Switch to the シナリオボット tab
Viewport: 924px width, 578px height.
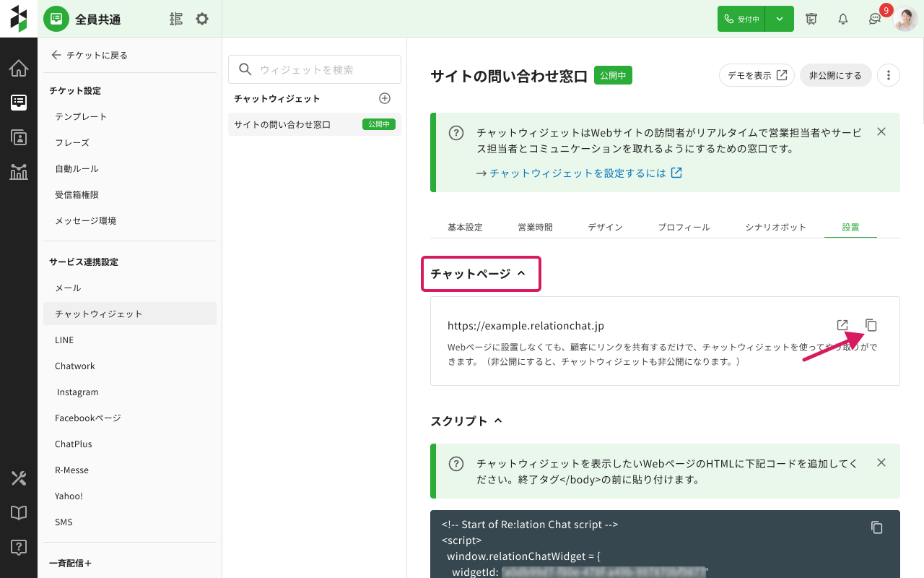pos(775,227)
